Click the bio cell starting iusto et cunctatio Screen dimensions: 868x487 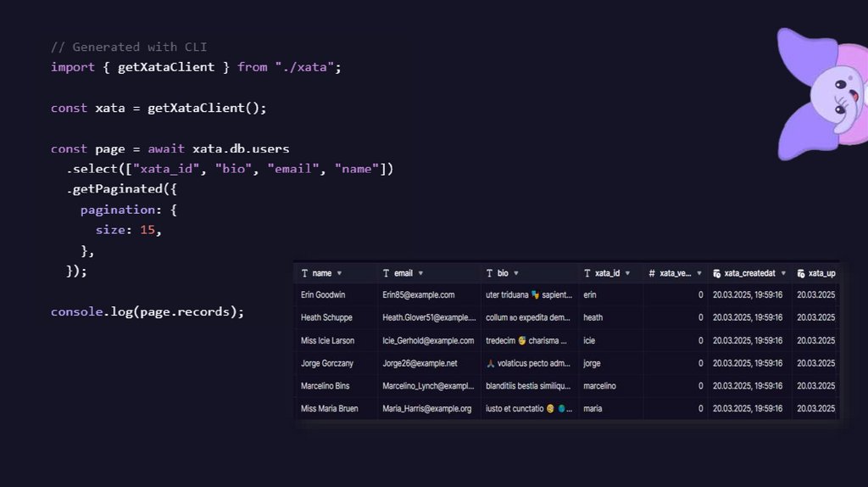point(529,409)
